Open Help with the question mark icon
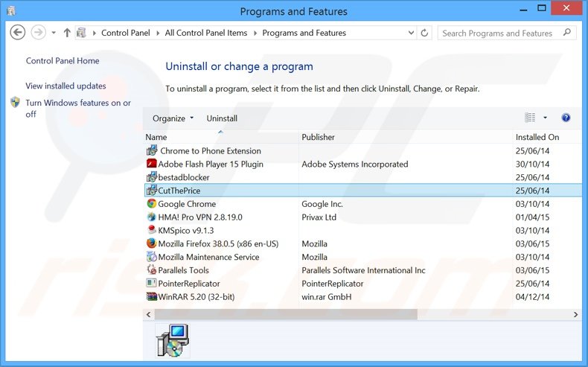This screenshot has height=367, width=588. pyautogui.click(x=566, y=118)
